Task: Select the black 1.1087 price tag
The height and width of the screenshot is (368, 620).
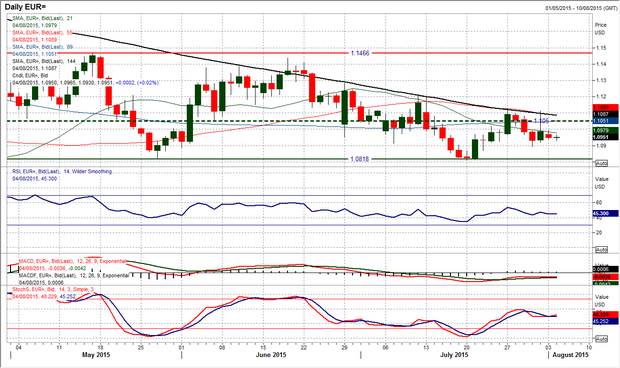Action: point(605,114)
